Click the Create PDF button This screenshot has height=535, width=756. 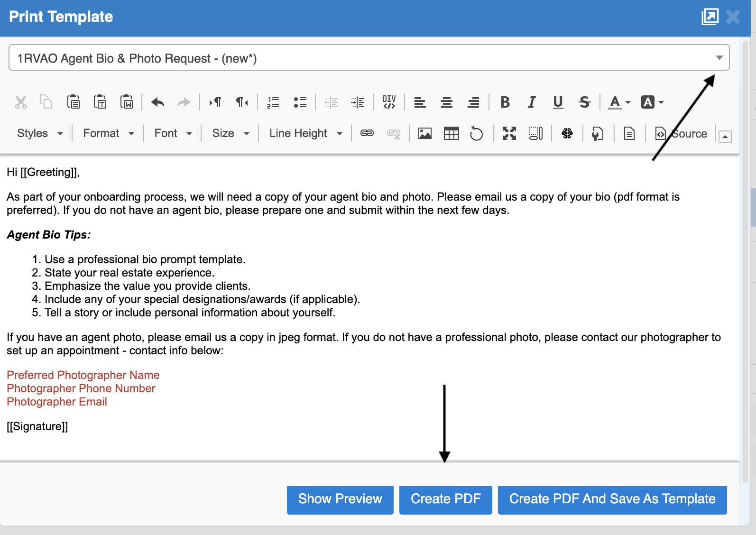click(445, 499)
